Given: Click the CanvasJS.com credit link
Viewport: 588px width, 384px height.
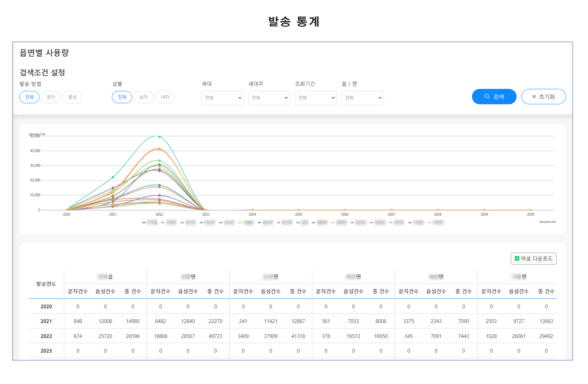Looking at the screenshot, I should tap(547, 222).
